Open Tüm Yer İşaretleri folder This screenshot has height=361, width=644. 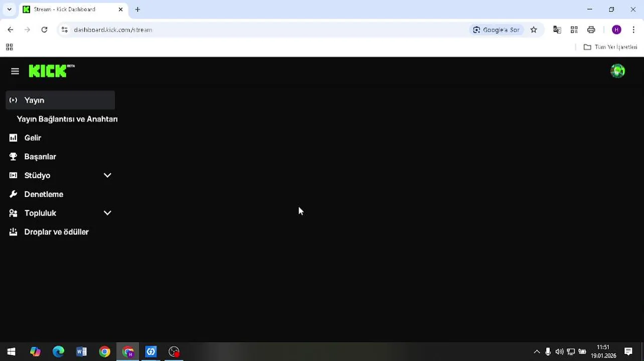[610, 47]
